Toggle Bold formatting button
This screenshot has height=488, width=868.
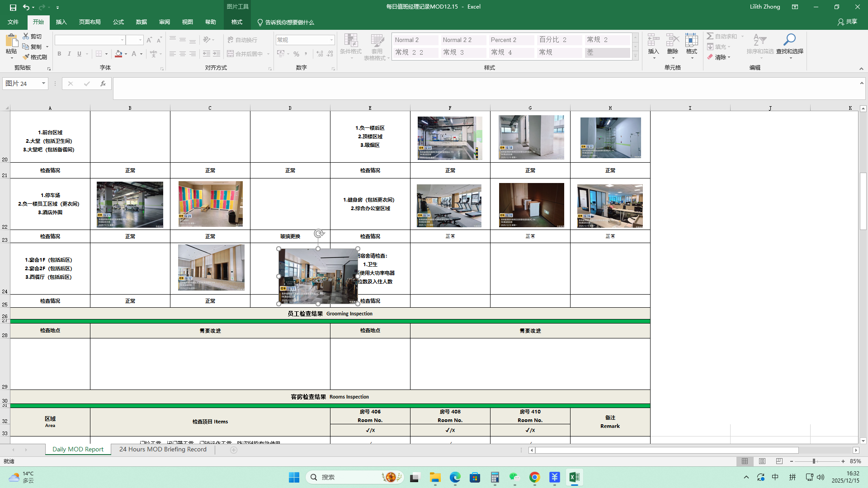(59, 54)
